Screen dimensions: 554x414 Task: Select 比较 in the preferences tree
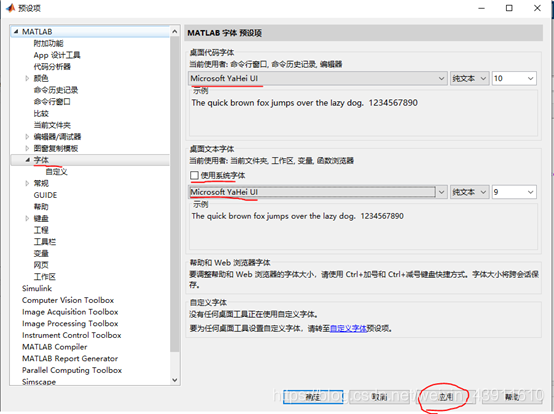coord(41,113)
